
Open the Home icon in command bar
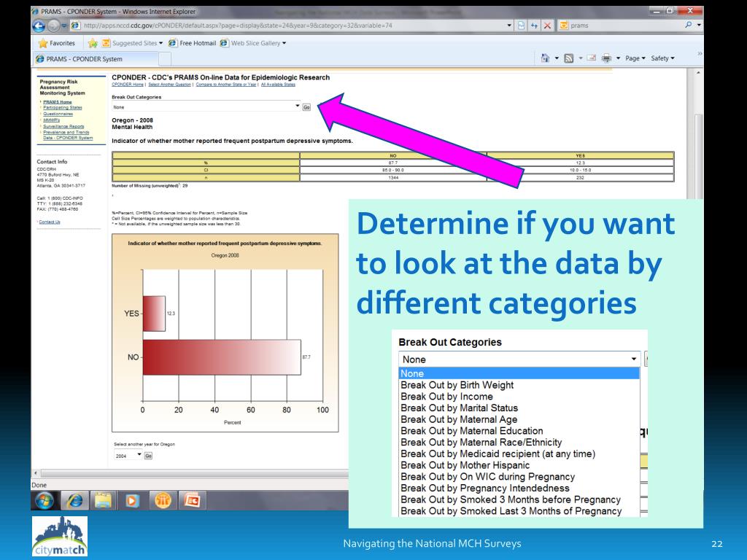coord(545,58)
